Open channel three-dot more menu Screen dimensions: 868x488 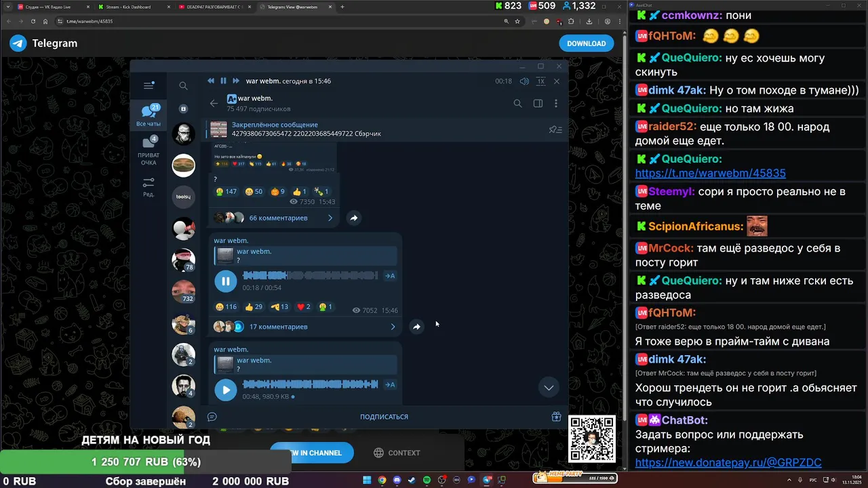click(556, 104)
